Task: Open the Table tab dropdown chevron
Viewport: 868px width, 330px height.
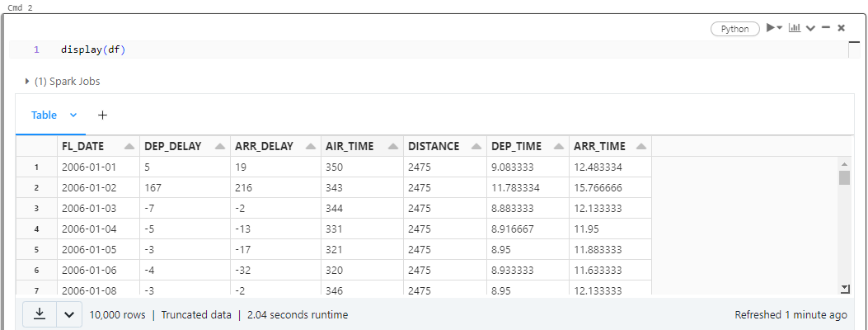Action: [x=73, y=115]
